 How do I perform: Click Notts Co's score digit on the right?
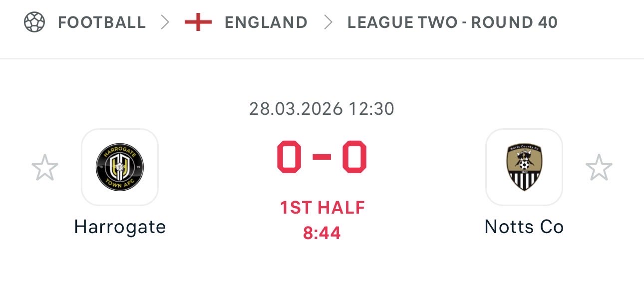(x=354, y=157)
